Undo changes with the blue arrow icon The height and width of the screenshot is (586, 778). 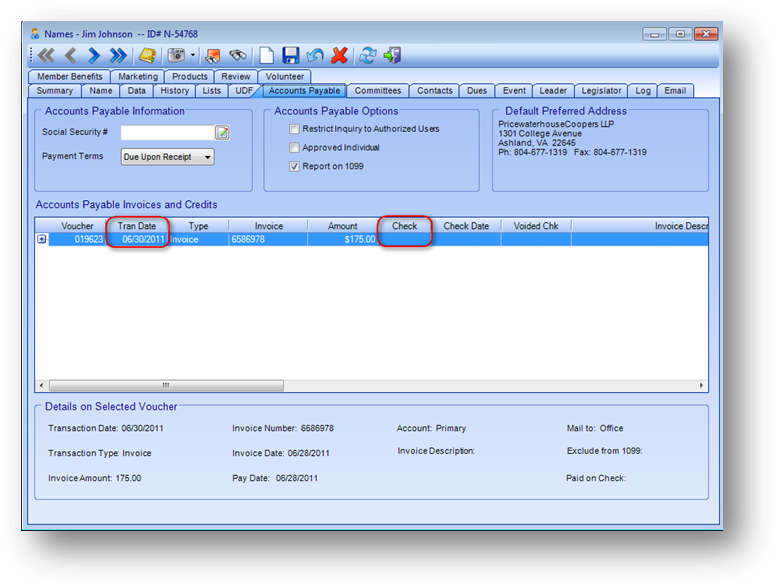[x=315, y=55]
